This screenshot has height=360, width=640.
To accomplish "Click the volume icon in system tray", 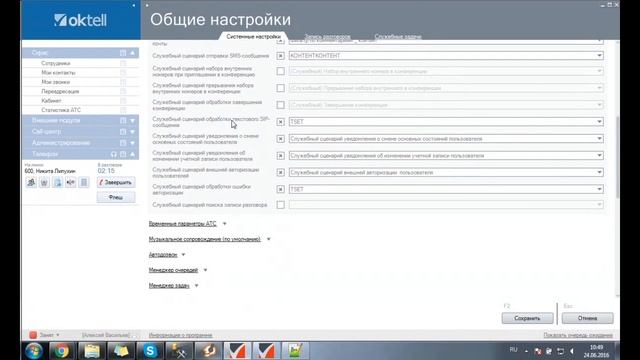I will tap(572, 351).
